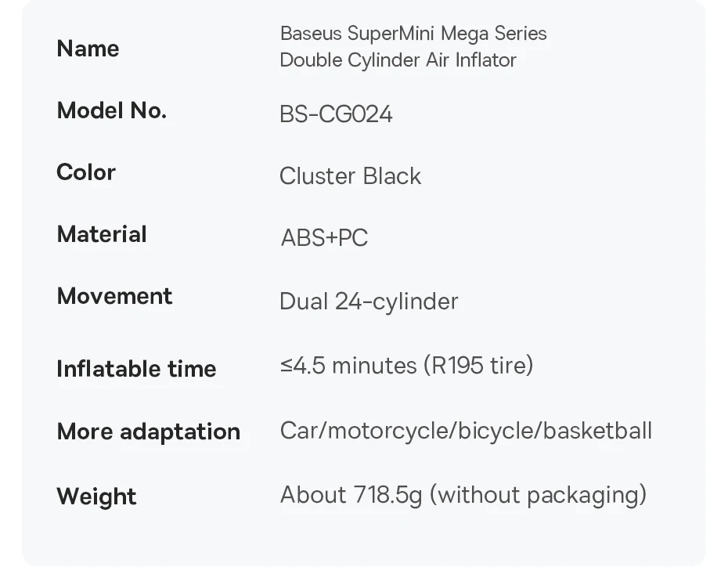Click the Material row label
The width and height of the screenshot is (728, 585).
pos(102,234)
